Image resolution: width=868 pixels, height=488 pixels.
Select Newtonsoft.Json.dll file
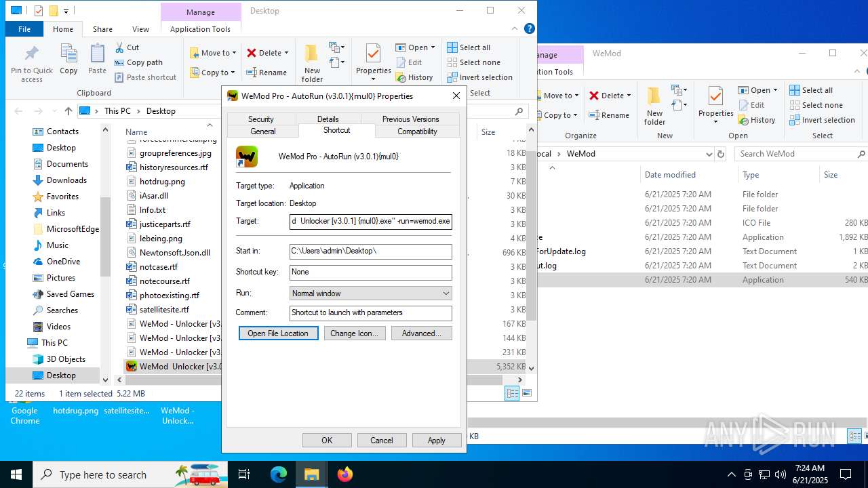[174, 253]
